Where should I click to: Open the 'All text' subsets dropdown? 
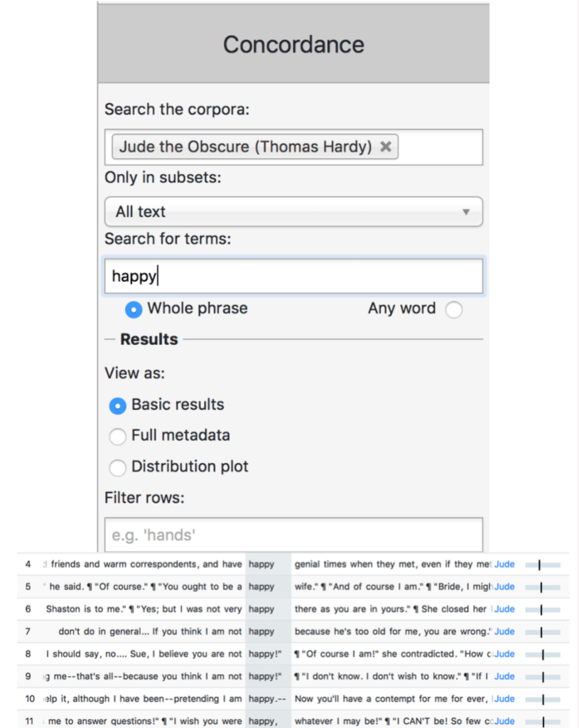pyautogui.click(x=293, y=212)
